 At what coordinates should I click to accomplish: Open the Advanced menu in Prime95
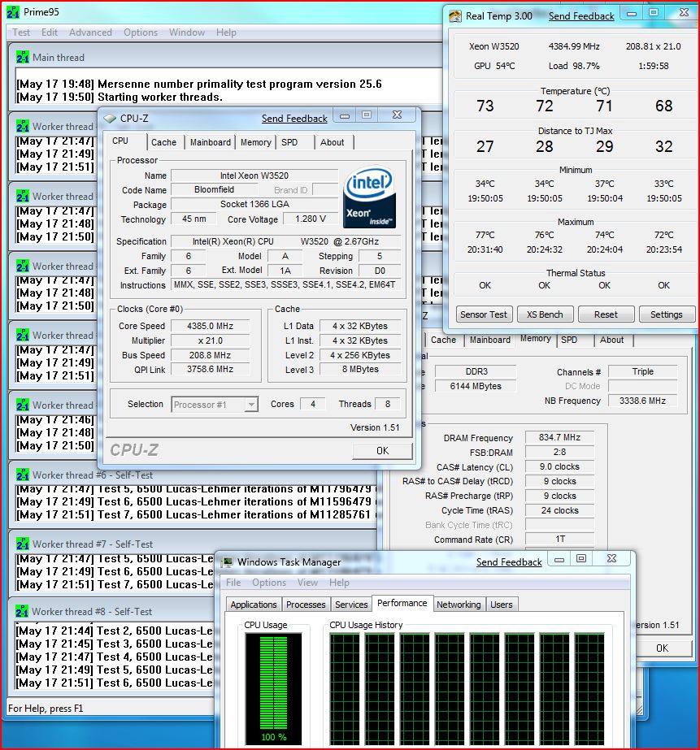90,33
